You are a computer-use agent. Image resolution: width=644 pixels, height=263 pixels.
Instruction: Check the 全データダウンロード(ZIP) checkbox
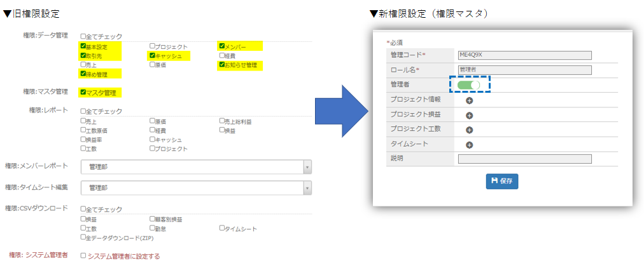[x=83, y=237]
